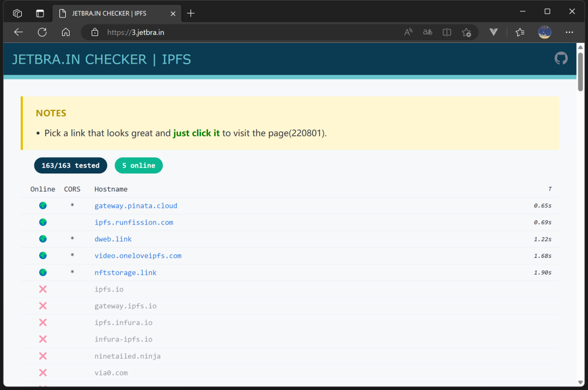Click the T time column header

coord(550,189)
